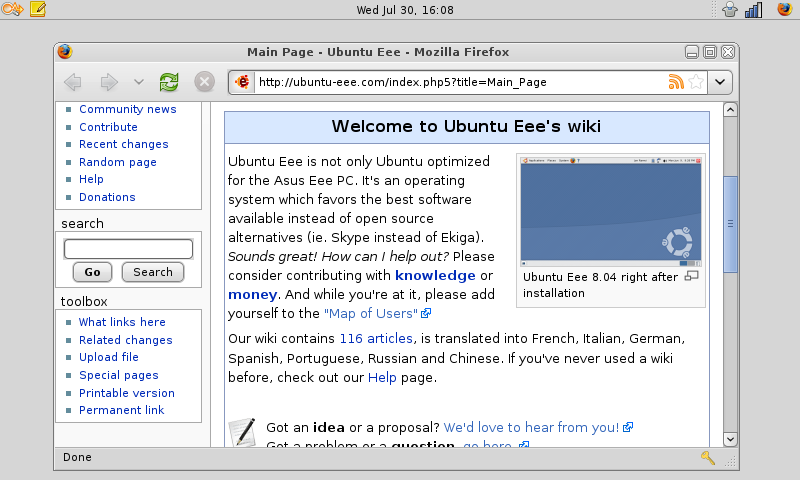Follow the bold knowledge link
Viewport: 800px width, 480px height.
point(435,276)
